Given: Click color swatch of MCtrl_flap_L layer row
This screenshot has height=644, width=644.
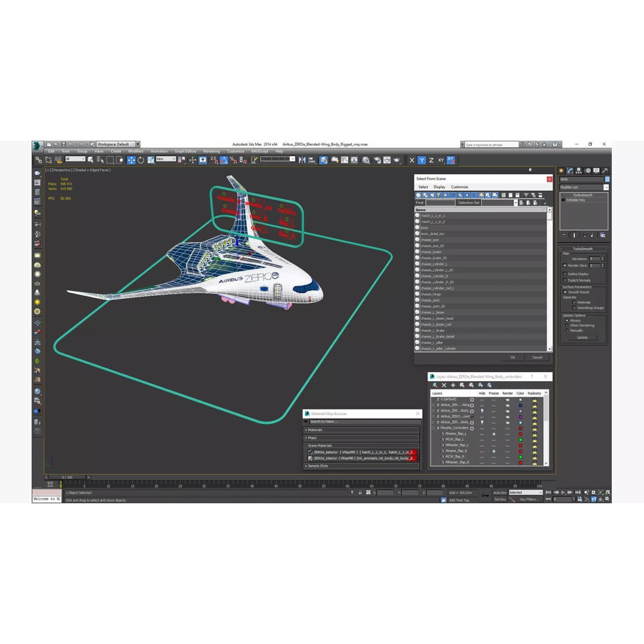Looking at the screenshot, I should pyautogui.click(x=521, y=439).
